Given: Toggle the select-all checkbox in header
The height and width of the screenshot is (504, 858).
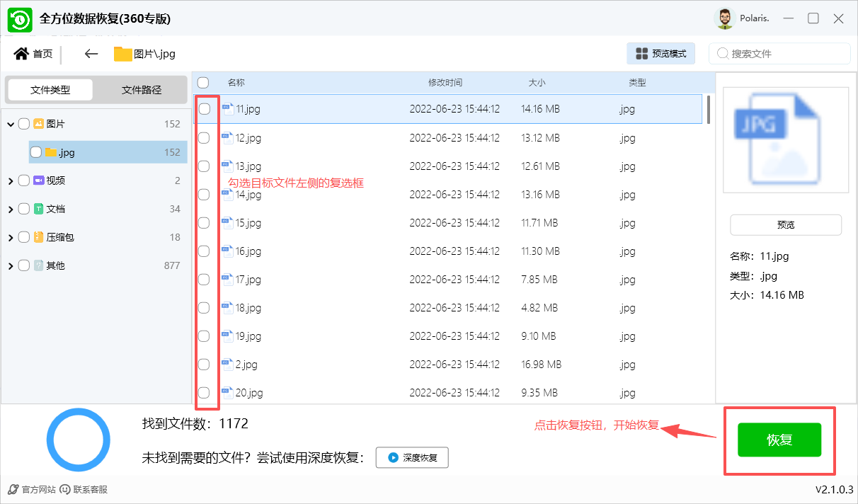Looking at the screenshot, I should (203, 82).
